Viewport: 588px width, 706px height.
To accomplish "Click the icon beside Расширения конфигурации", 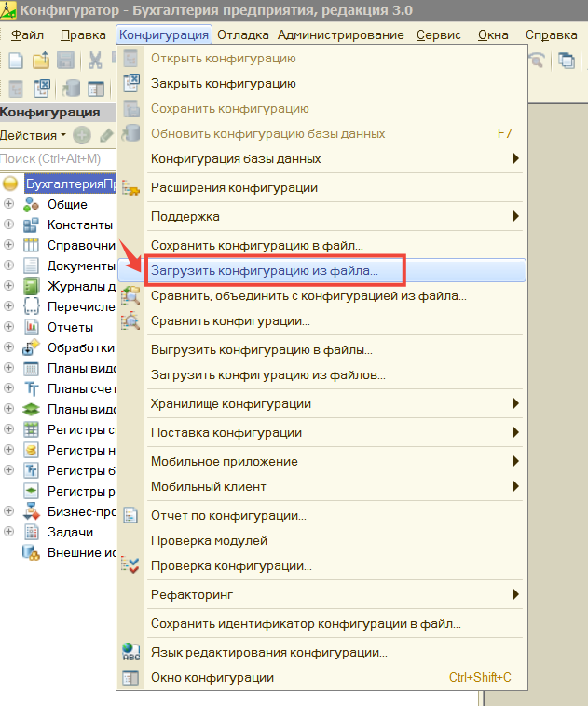I will [130, 188].
